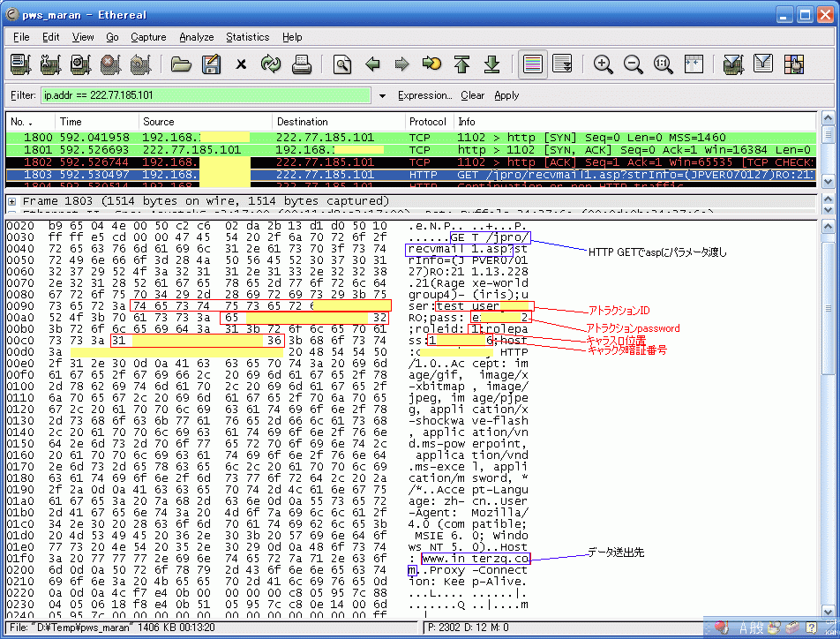The width and height of the screenshot is (840, 639).
Task: Click the ip.addr display filter field
Action: (206, 95)
